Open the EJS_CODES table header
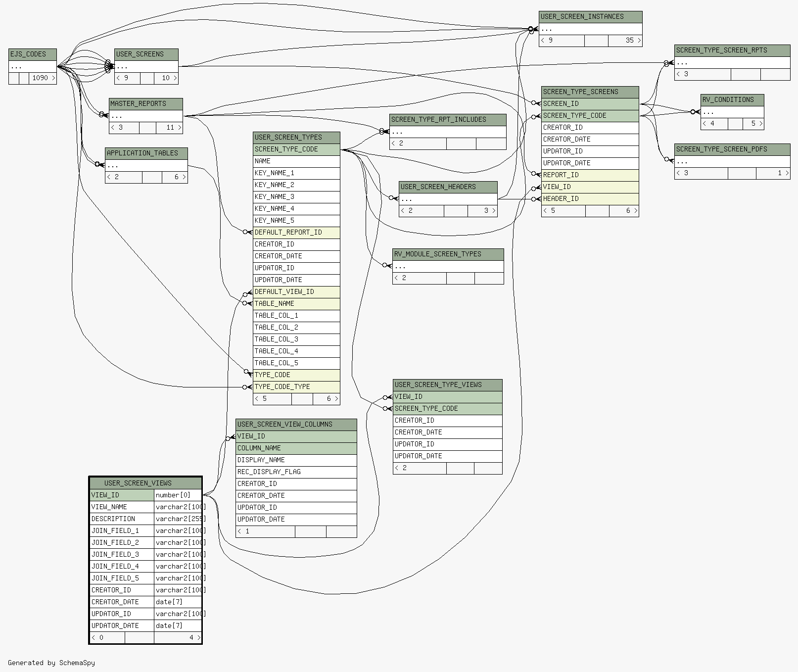798x672 pixels. [33, 54]
